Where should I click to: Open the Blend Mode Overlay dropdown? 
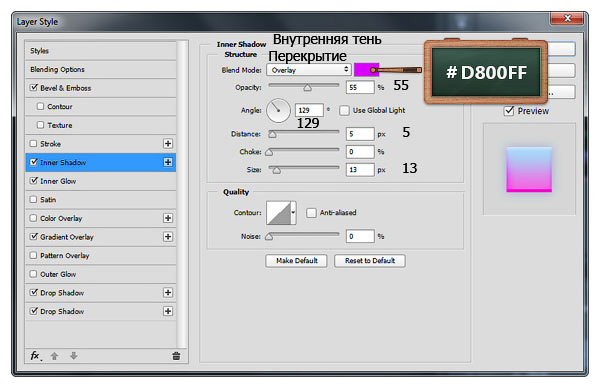308,70
